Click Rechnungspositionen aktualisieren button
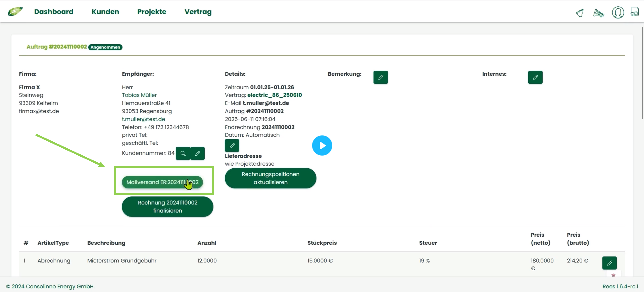The image size is (644, 292). tap(270, 178)
